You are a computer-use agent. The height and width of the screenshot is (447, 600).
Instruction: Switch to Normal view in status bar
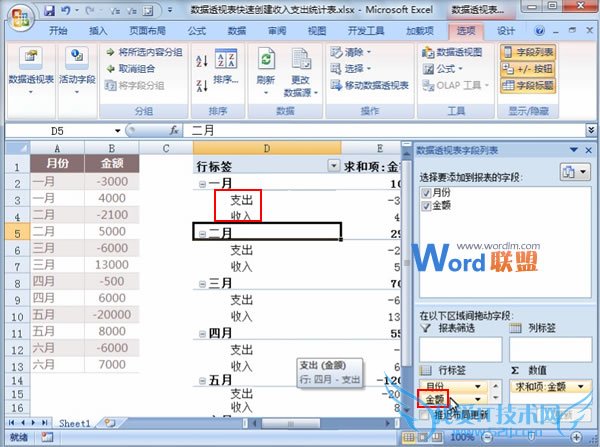(409, 437)
